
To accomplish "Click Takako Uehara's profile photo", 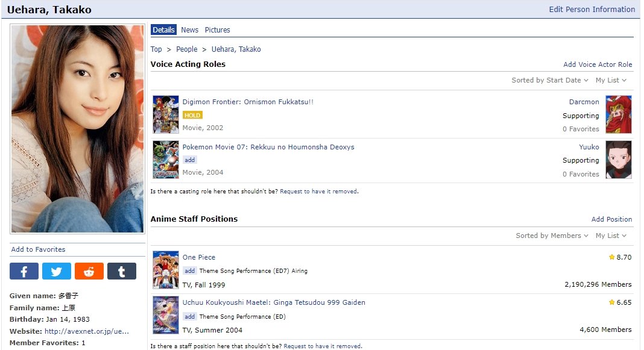I will [77, 128].
